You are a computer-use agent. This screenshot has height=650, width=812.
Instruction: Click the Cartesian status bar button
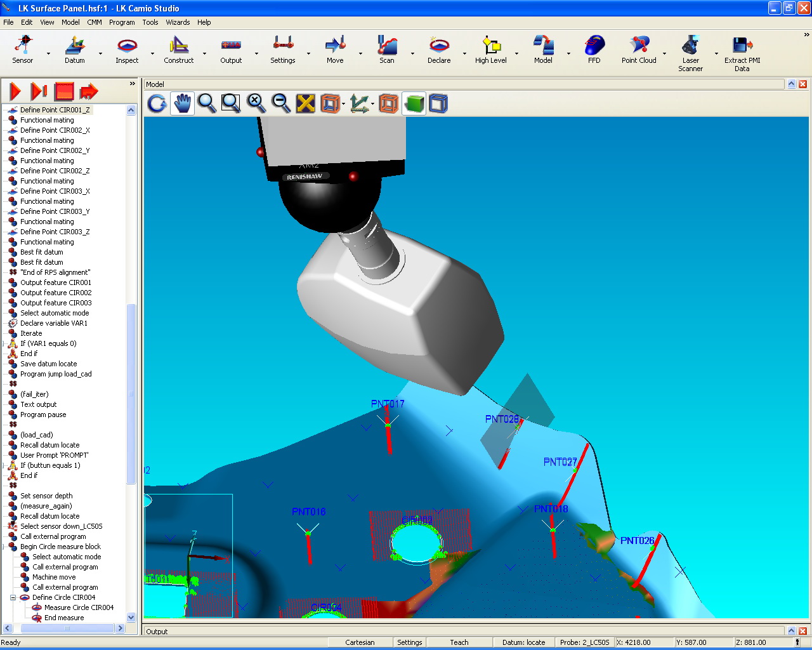coord(360,642)
